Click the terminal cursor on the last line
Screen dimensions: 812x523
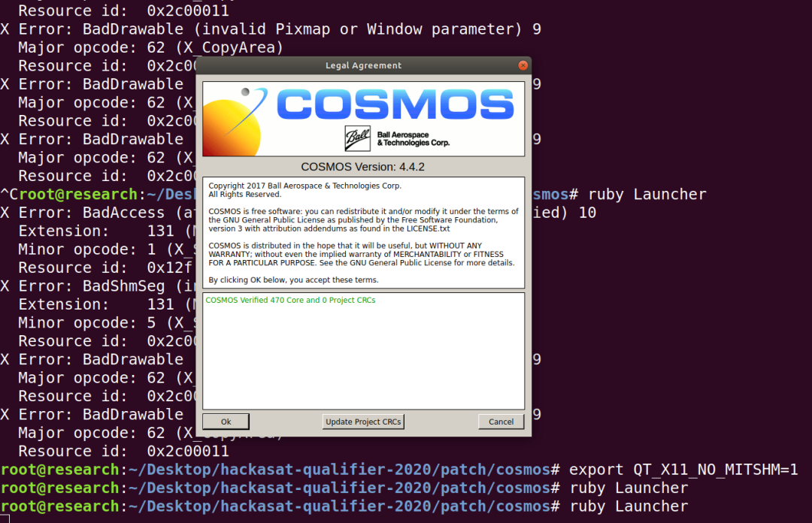pyautogui.click(x=5, y=519)
